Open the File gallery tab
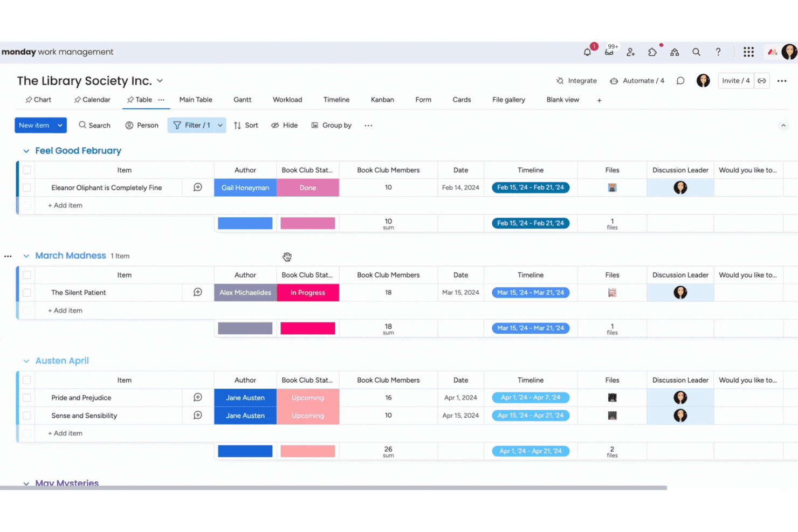Viewport: 798px width, 532px height. [508, 100]
